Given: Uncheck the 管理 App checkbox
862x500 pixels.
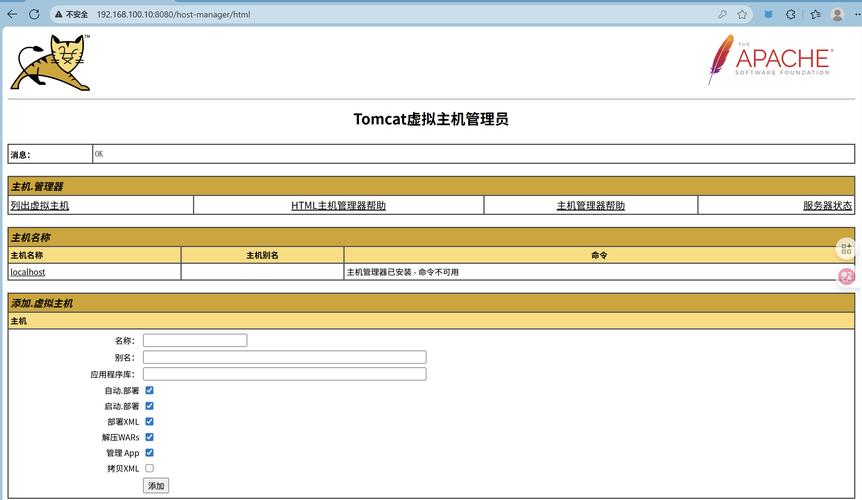Looking at the screenshot, I should click(x=150, y=453).
